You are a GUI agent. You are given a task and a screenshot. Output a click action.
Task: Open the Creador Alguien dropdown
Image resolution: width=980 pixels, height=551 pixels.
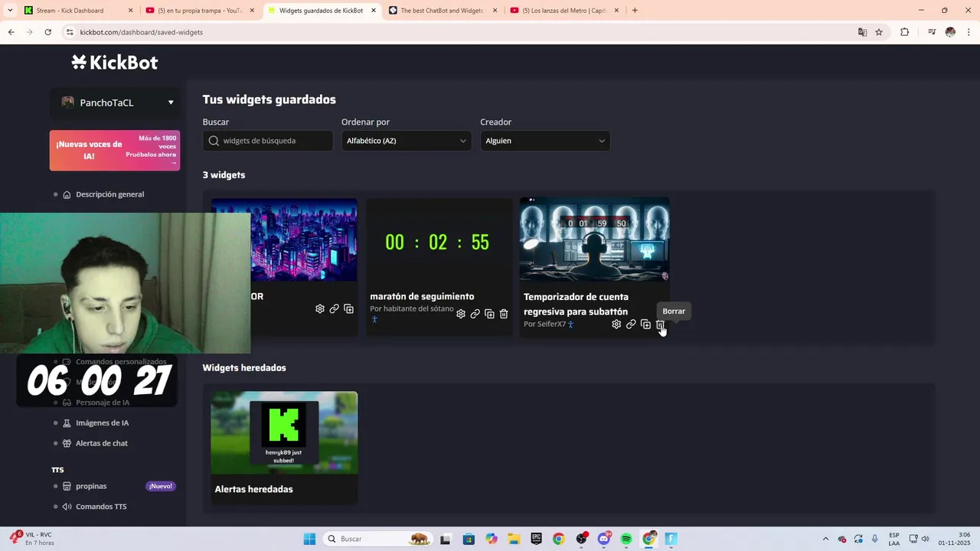545,141
